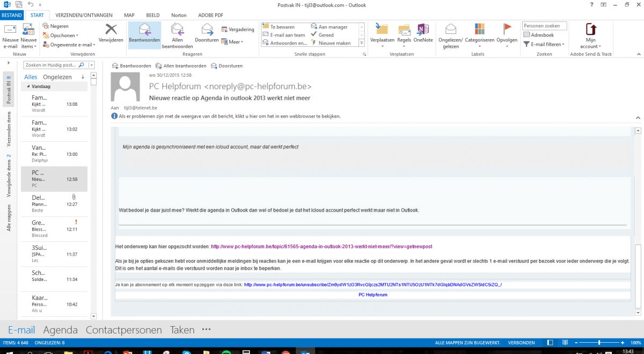
Task: Open the E-mail filteren dropdown
Action: [x=544, y=45]
